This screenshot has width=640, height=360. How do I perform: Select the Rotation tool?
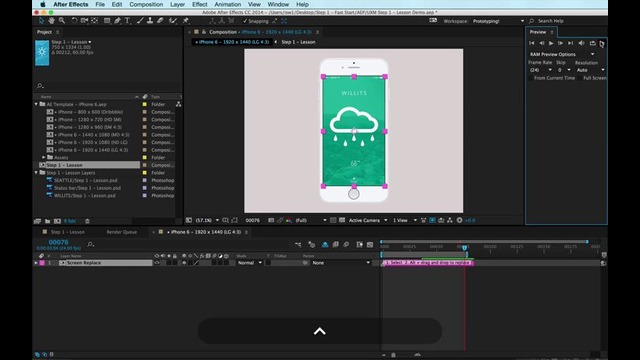coord(74,21)
